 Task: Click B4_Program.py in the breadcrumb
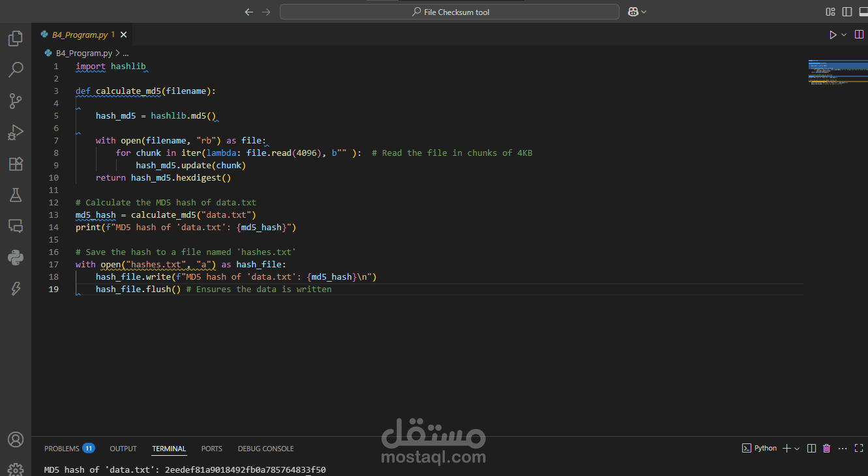(83, 53)
